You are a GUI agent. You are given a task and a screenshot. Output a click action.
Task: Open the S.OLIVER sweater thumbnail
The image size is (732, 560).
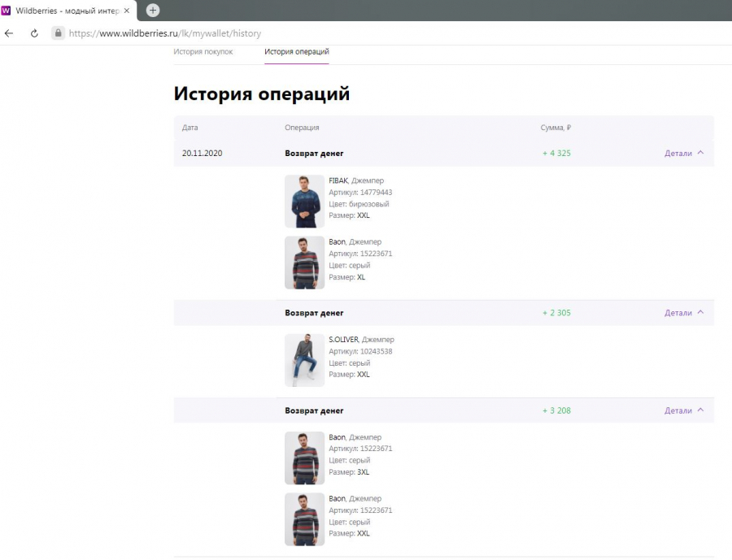[304, 360]
